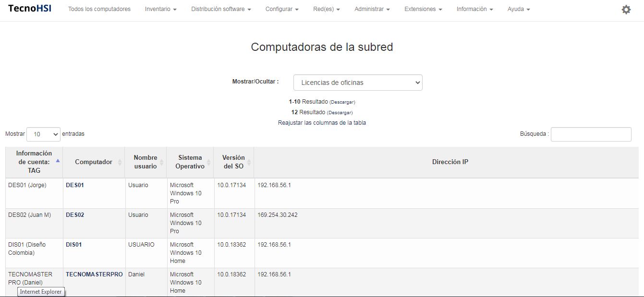Sort table by Nombre usuario column
This screenshot has height=297, width=644.
tap(146, 162)
